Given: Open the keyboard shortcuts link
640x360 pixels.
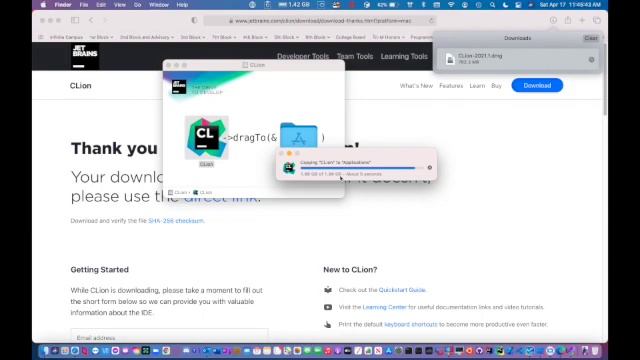Looking at the screenshot, I should click(x=411, y=324).
